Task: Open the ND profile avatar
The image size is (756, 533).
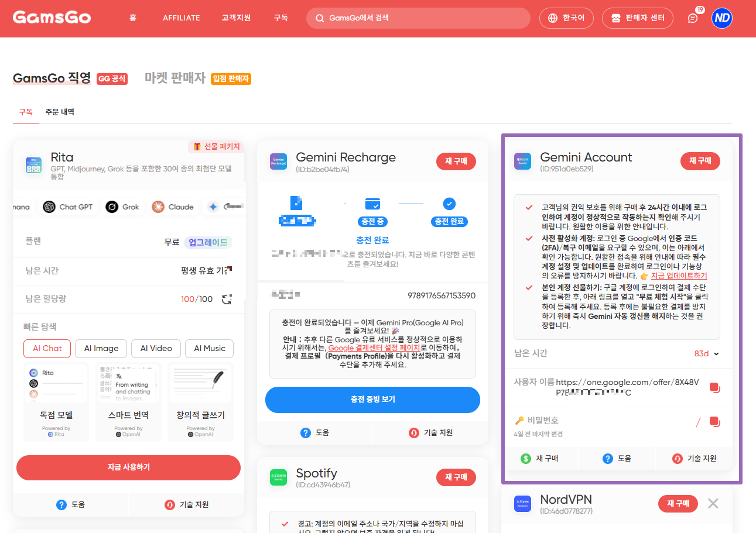Action: coord(722,18)
